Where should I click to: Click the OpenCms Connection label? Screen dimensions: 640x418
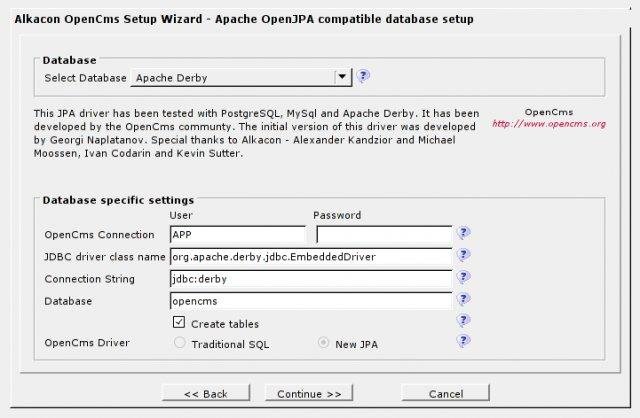99,235
